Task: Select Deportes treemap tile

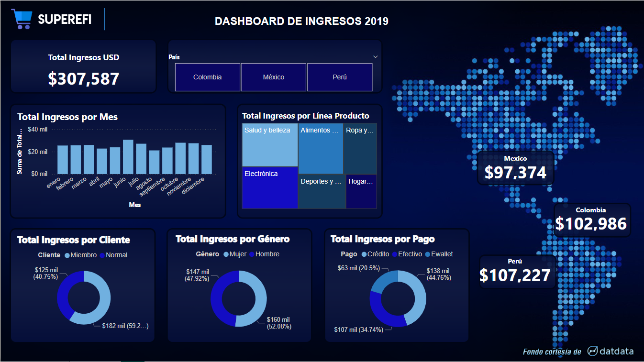Action: tap(322, 191)
